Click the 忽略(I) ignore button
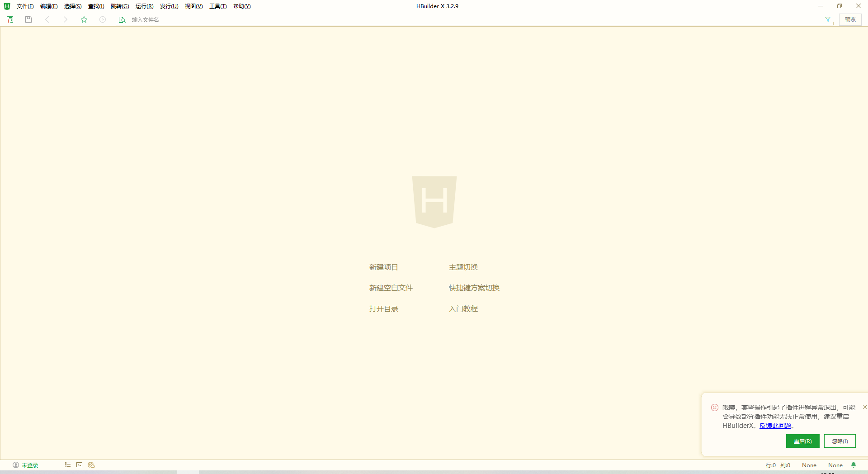The image size is (868, 474). [840, 441]
